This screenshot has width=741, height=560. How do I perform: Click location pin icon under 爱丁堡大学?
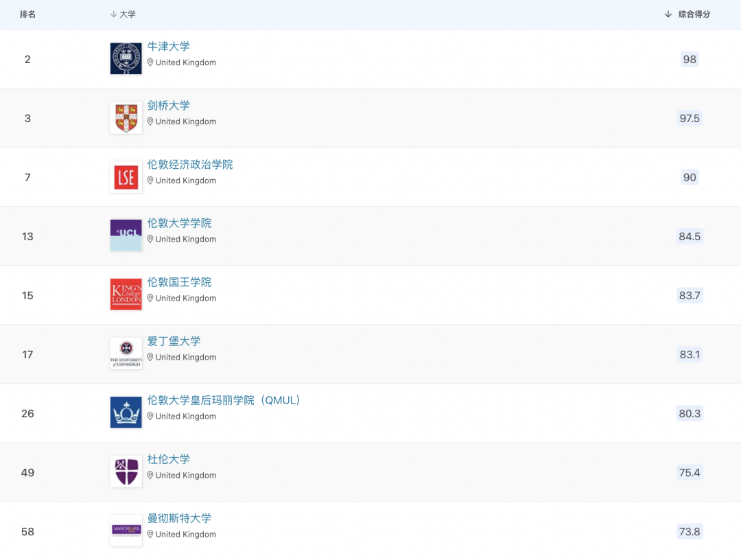(x=150, y=358)
